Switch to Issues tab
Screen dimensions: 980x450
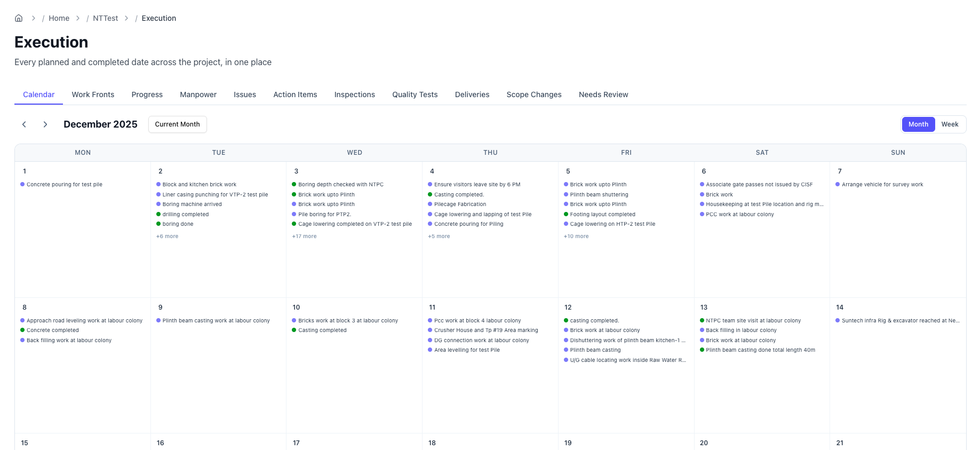pos(245,94)
